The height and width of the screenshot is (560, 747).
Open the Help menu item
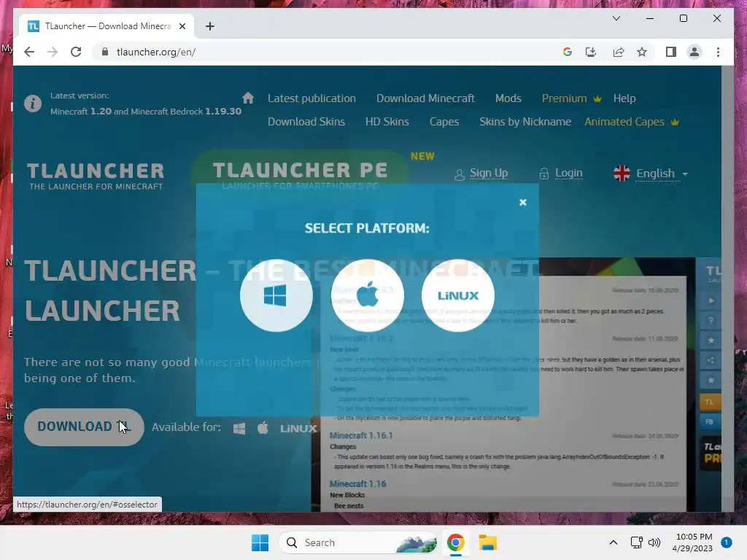(x=624, y=98)
